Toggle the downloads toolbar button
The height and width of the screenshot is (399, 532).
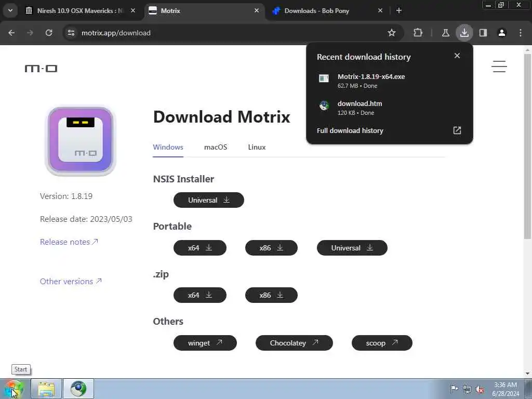click(464, 33)
